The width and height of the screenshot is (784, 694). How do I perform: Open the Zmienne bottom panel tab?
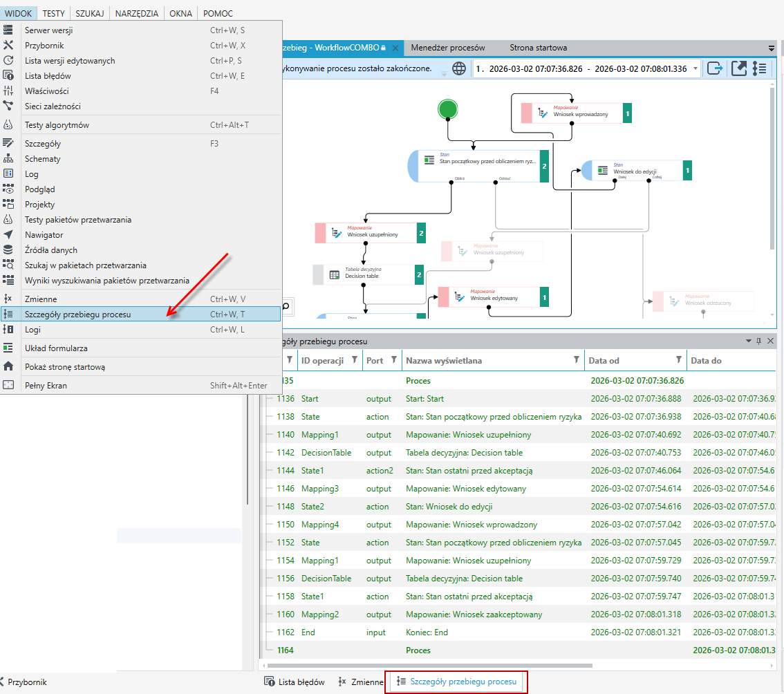(360, 682)
